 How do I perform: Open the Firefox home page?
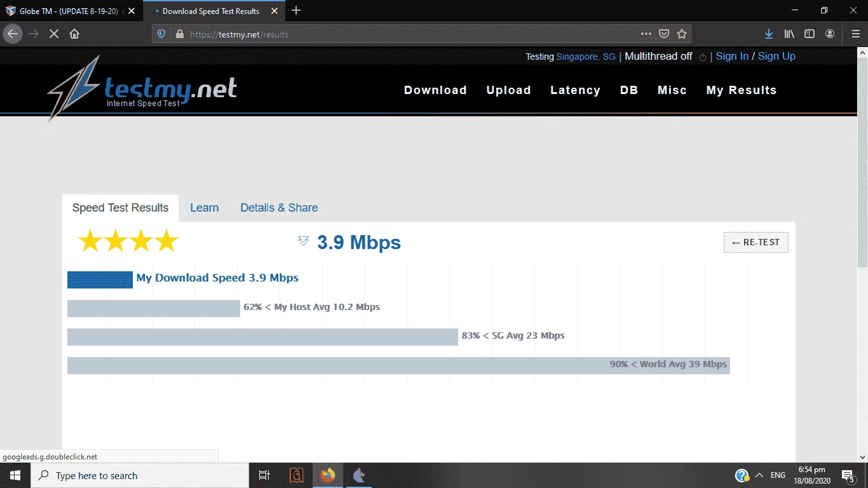click(x=74, y=34)
